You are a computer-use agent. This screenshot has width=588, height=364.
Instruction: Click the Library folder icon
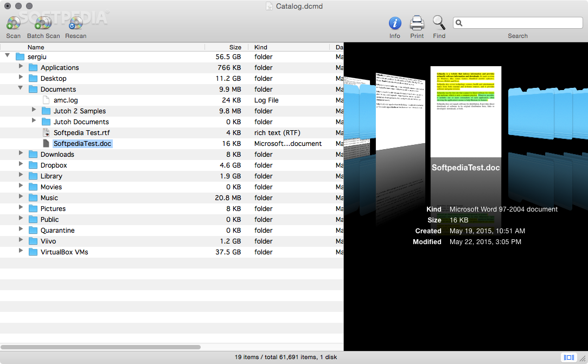click(x=33, y=176)
